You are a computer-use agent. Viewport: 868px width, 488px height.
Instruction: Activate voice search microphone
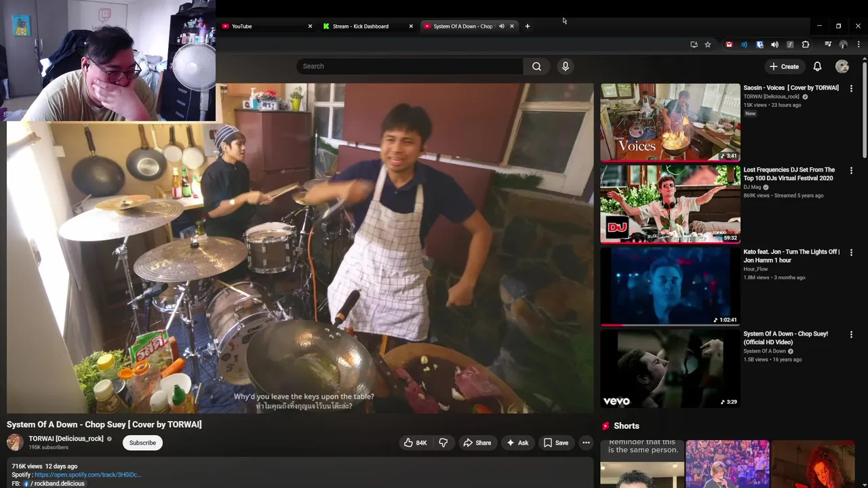[x=566, y=66]
